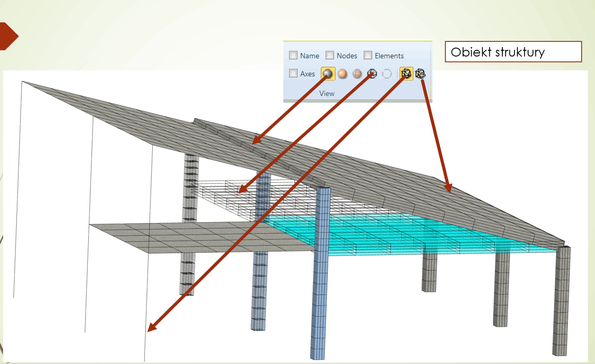The height and width of the screenshot is (364, 595).
Task: Click the Obiekt struktury text box
Action: point(513,52)
